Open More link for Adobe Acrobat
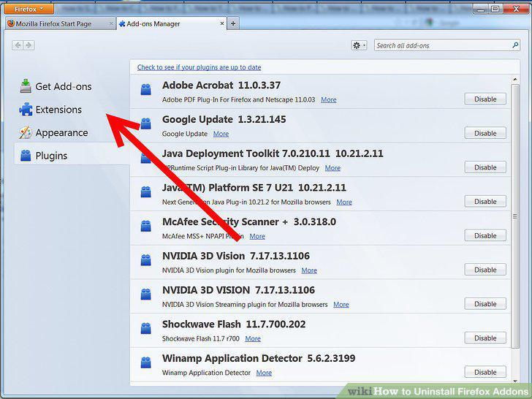This screenshot has width=532, height=399. point(329,99)
